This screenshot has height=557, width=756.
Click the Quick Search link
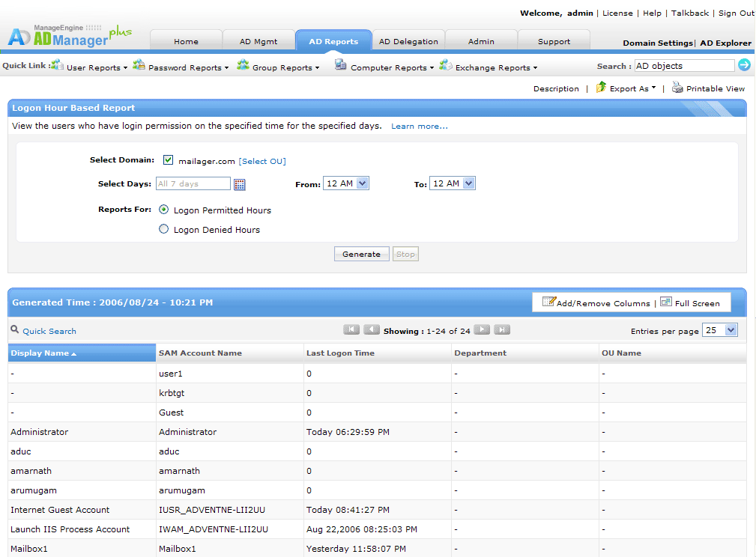click(x=49, y=331)
